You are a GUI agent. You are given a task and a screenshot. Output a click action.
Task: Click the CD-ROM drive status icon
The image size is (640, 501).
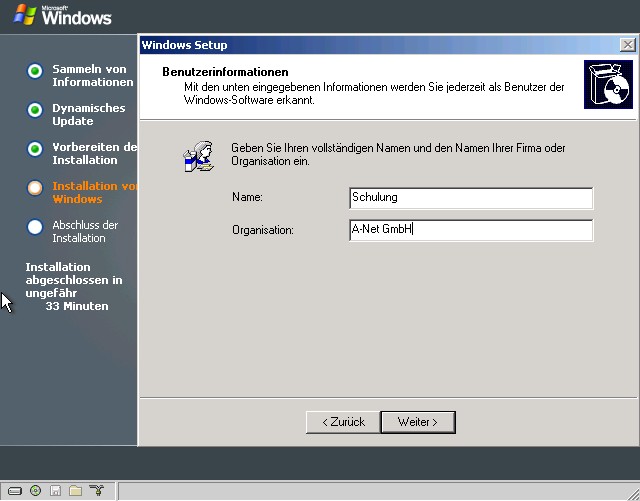pos(36,490)
